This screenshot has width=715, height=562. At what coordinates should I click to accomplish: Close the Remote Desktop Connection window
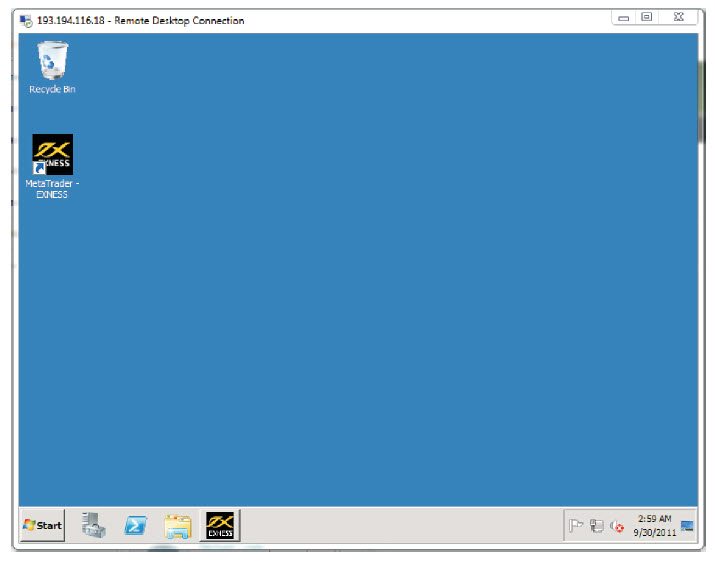tap(679, 18)
